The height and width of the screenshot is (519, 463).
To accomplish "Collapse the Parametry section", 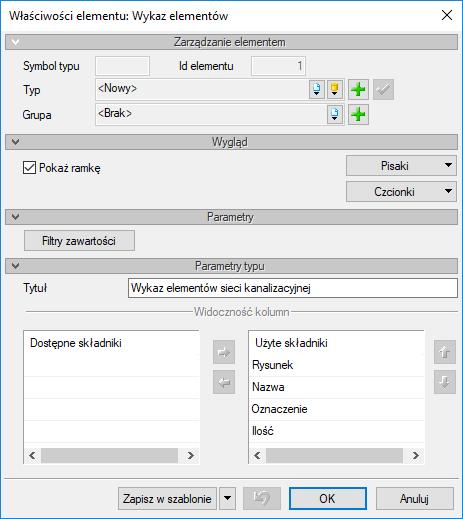I will pos(15,217).
